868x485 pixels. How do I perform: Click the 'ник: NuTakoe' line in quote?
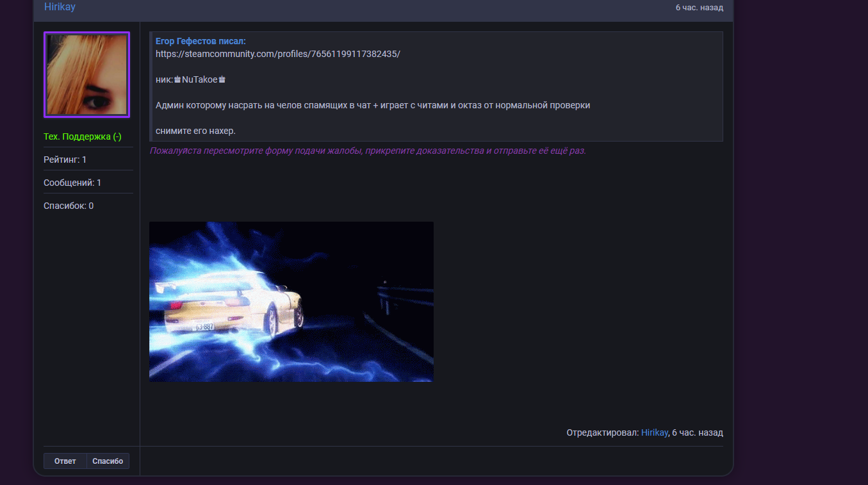coord(191,79)
